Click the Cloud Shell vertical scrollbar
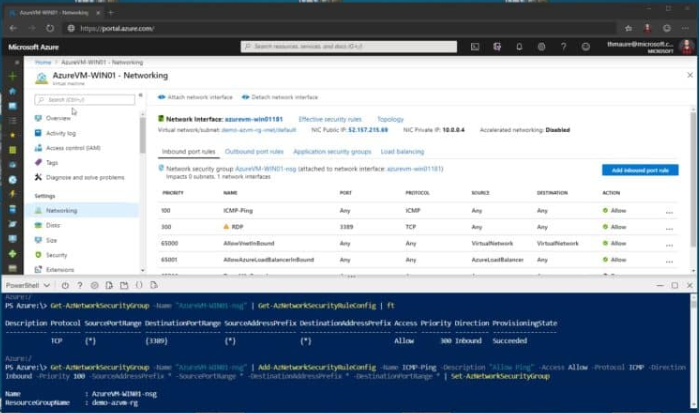The height and width of the screenshot is (413, 699). [x=693, y=352]
